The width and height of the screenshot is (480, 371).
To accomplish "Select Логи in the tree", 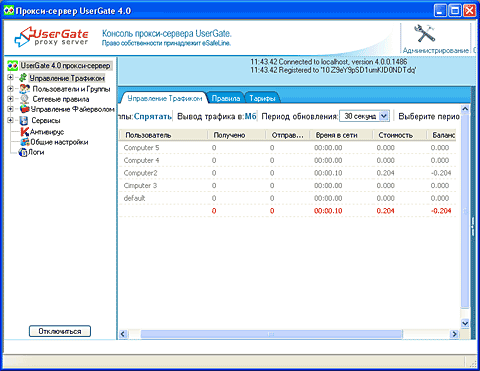I will coord(36,152).
